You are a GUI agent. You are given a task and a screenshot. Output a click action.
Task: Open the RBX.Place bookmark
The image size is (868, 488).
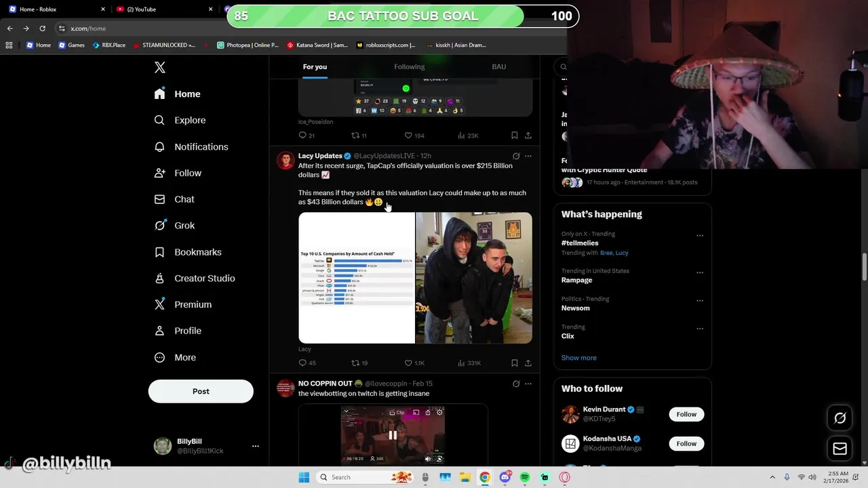point(109,45)
